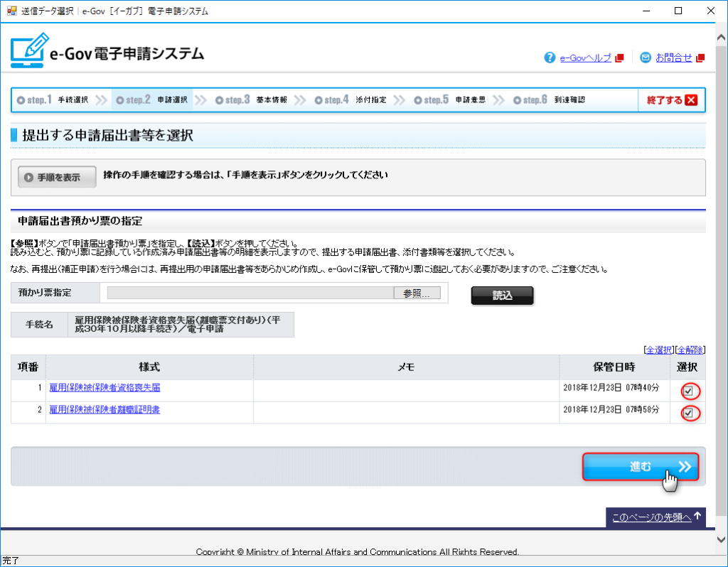Select the step.1 手続選択 step
This screenshot has width=728, height=567.
[x=53, y=100]
